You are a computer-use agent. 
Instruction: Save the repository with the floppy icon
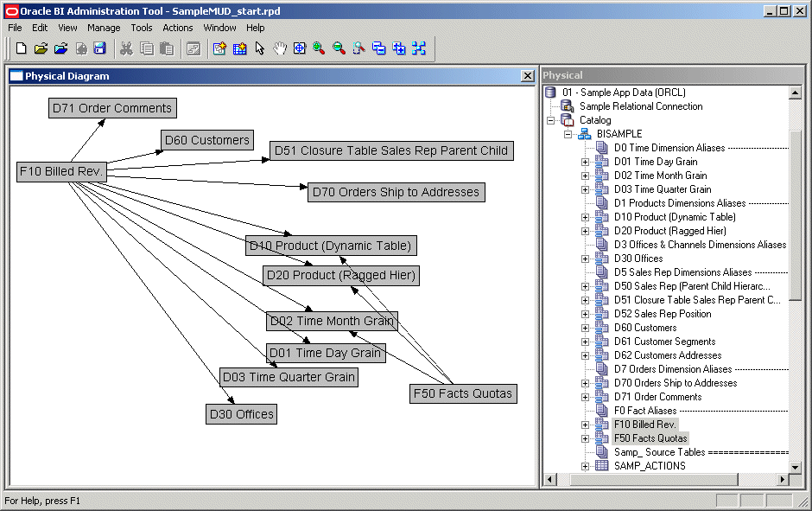tap(100, 48)
